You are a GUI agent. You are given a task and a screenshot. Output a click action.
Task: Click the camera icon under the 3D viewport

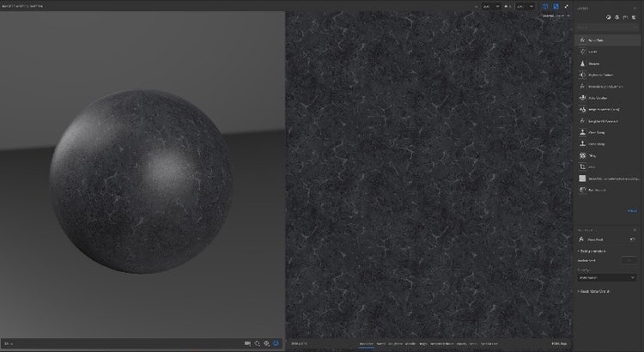click(247, 343)
